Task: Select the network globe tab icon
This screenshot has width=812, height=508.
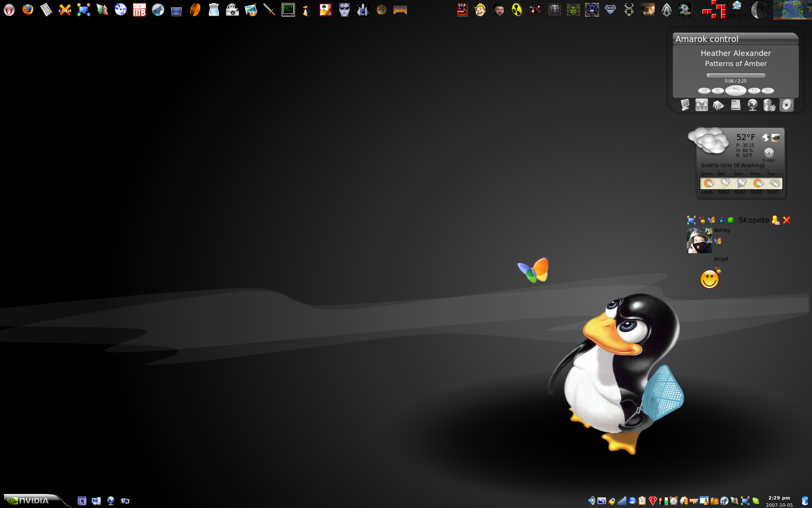Action: pos(752,105)
